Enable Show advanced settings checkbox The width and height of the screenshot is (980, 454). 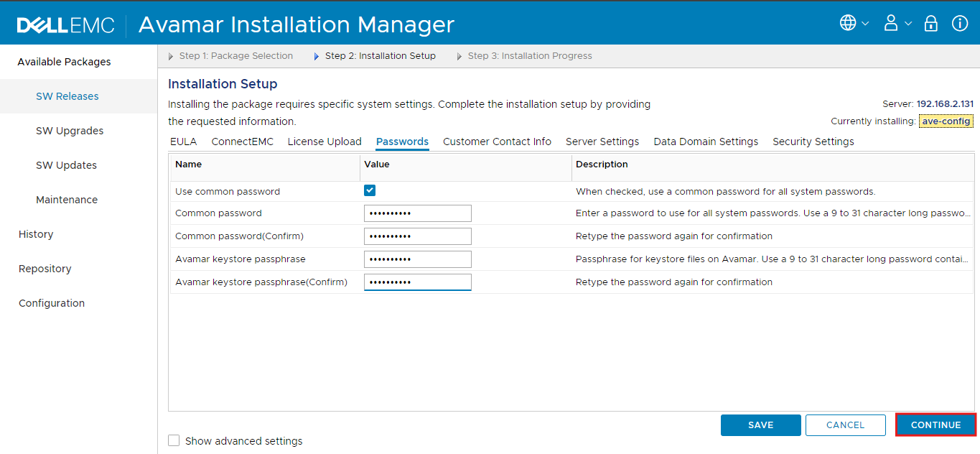174,440
